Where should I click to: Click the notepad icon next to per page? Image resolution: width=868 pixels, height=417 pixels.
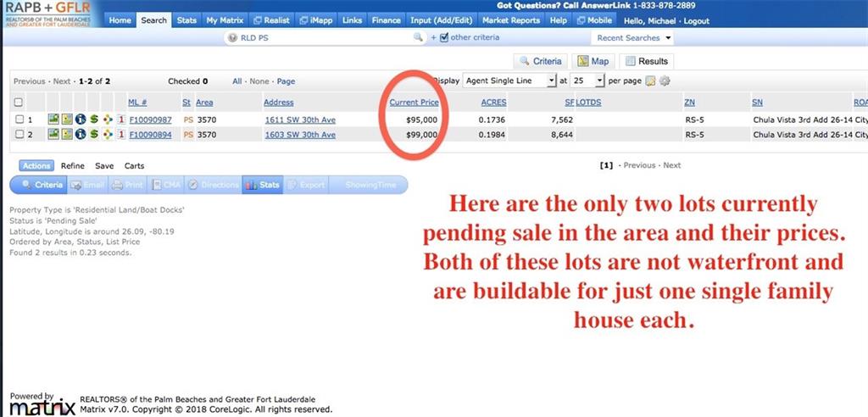tap(650, 81)
